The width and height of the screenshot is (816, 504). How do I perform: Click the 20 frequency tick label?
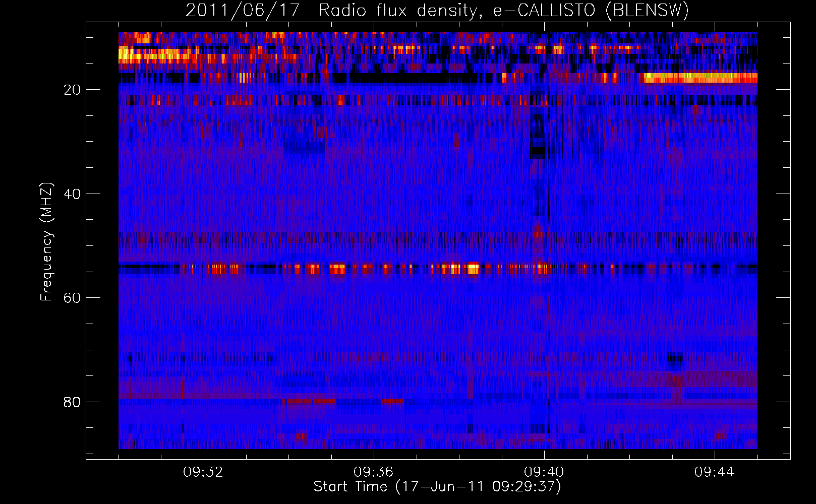point(73,90)
